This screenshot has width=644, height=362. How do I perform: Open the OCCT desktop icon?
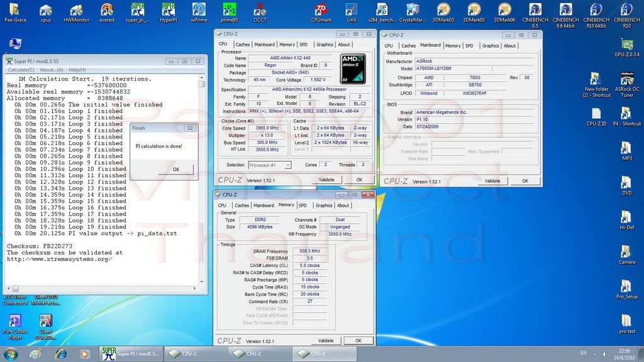260,11
